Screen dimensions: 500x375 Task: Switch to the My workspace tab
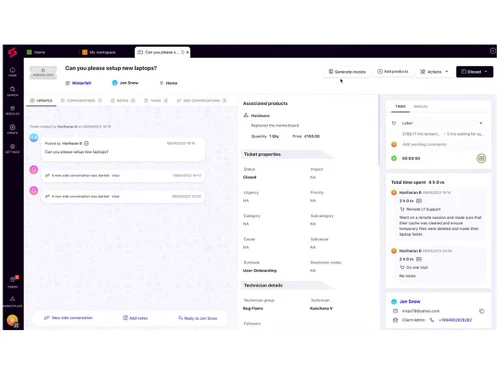click(99, 52)
